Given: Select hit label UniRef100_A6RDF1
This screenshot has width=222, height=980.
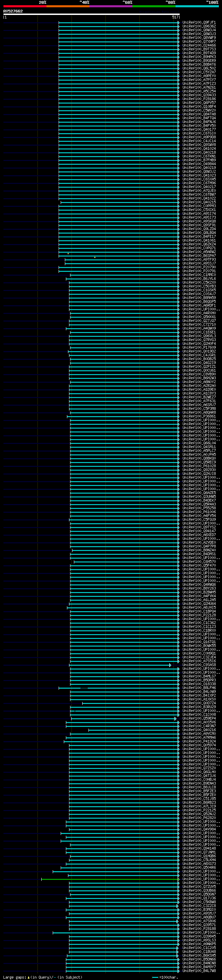Looking at the screenshot, I should (x=199, y=305).
